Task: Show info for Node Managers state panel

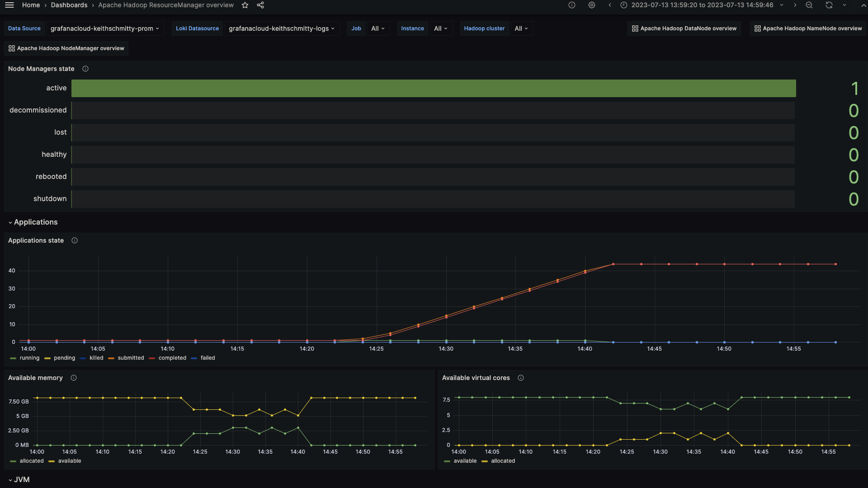Action: coord(85,69)
